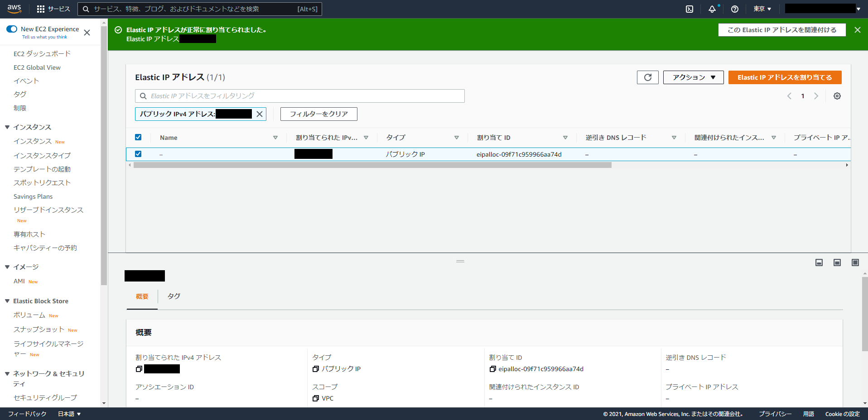
Task: Copy the パブリック IP type value
Action: point(316,369)
